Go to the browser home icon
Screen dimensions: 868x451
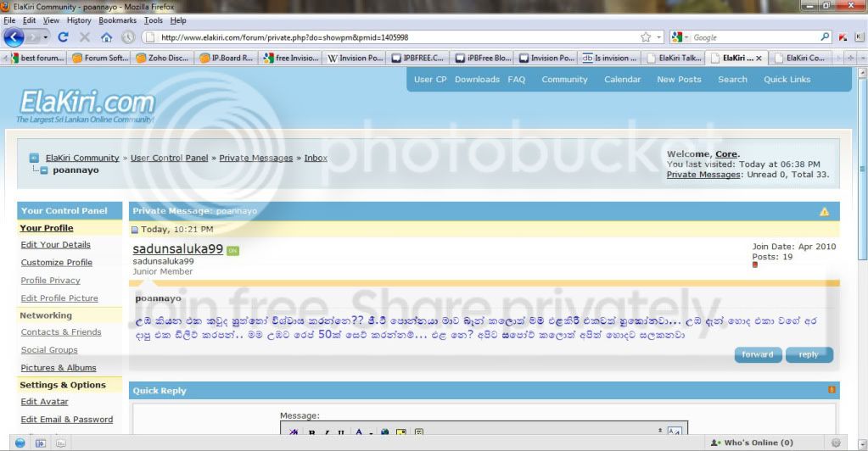coord(106,37)
